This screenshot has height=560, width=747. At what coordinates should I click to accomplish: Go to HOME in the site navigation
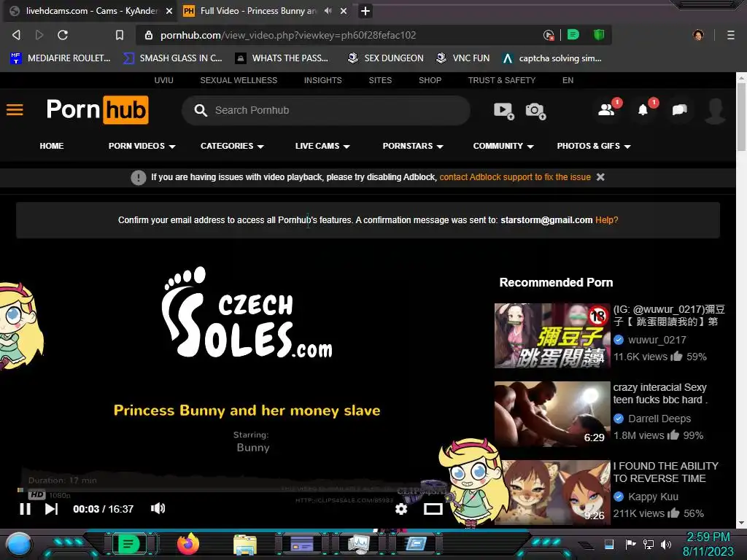point(52,146)
